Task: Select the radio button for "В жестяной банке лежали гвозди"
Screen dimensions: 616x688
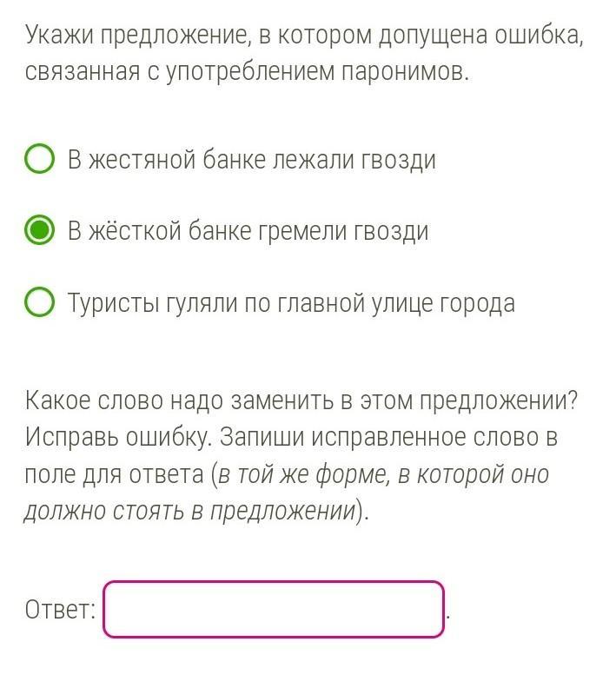Action: tap(40, 160)
